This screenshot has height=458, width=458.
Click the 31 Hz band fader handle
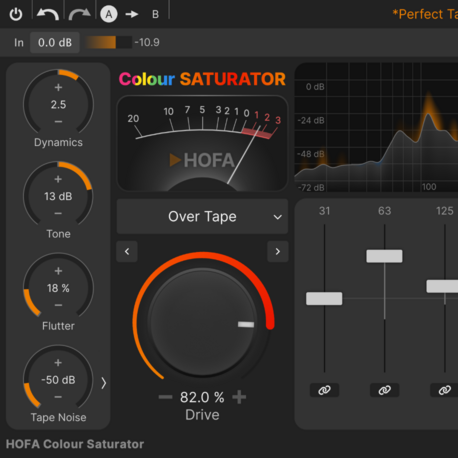point(324,298)
